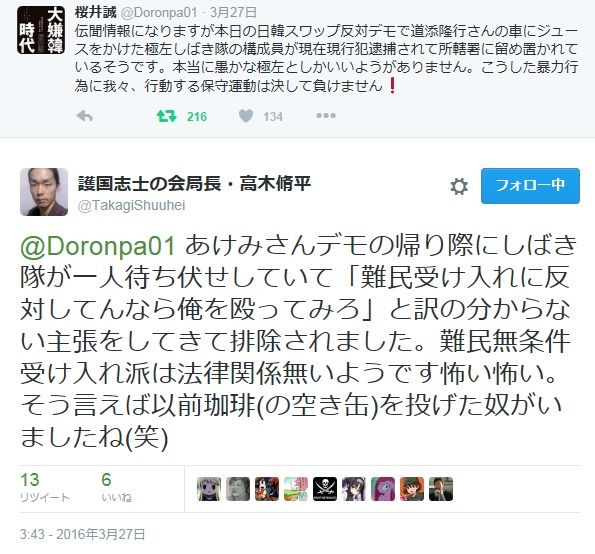Image resolution: width=595 pixels, height=554 pixels.
Task: Click the heart like icon
Action: [246, 116]
